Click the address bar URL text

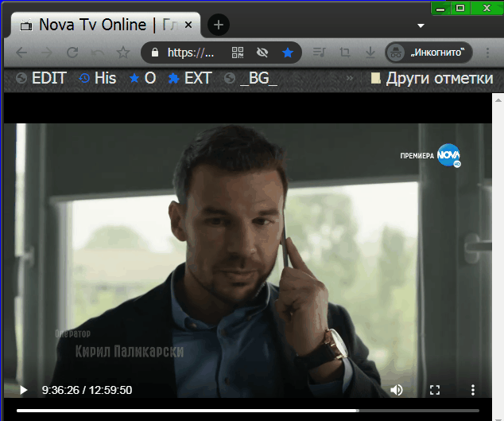click(x=191, y=53)
